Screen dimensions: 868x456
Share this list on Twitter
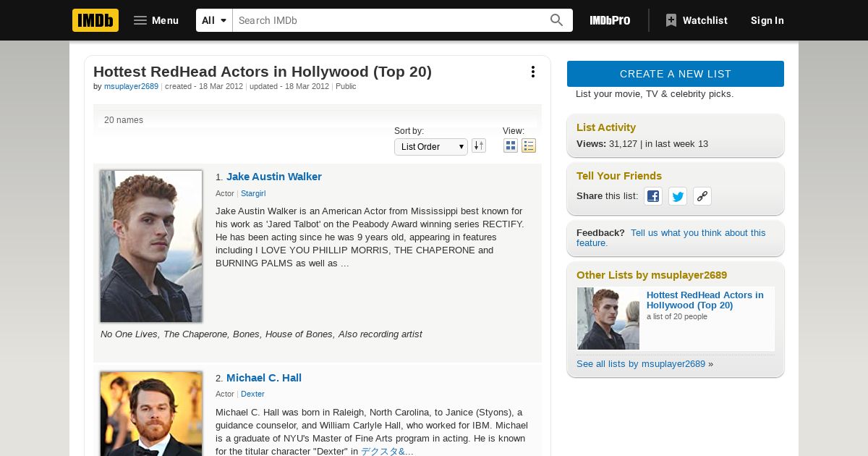[678, 196]
